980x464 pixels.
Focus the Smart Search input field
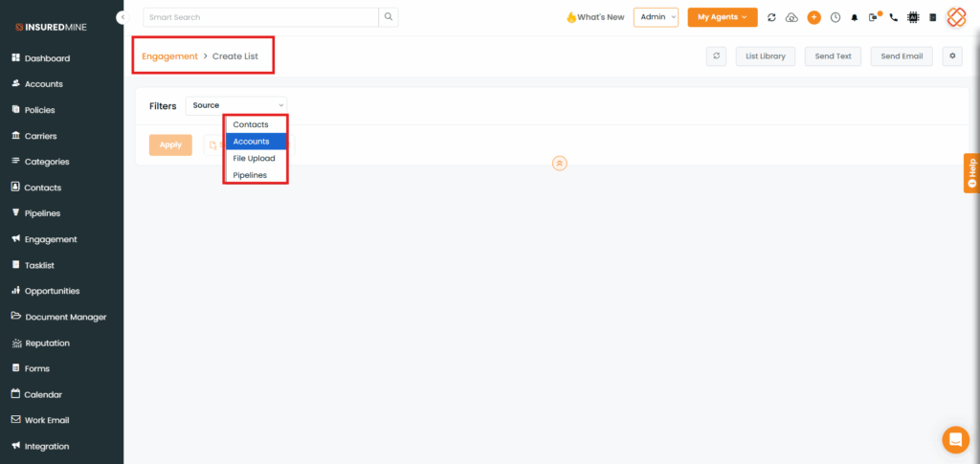click(260, 17)
